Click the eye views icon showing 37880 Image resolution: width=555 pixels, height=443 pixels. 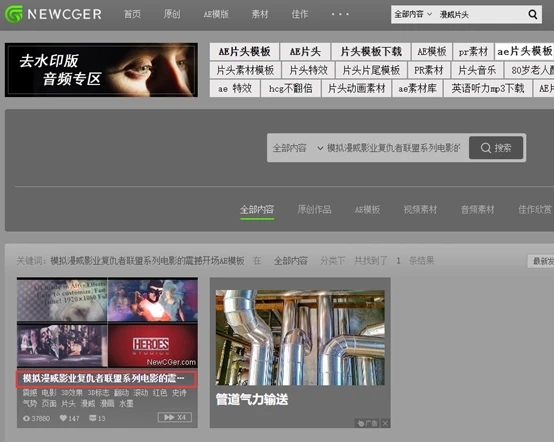click(26, 418)
